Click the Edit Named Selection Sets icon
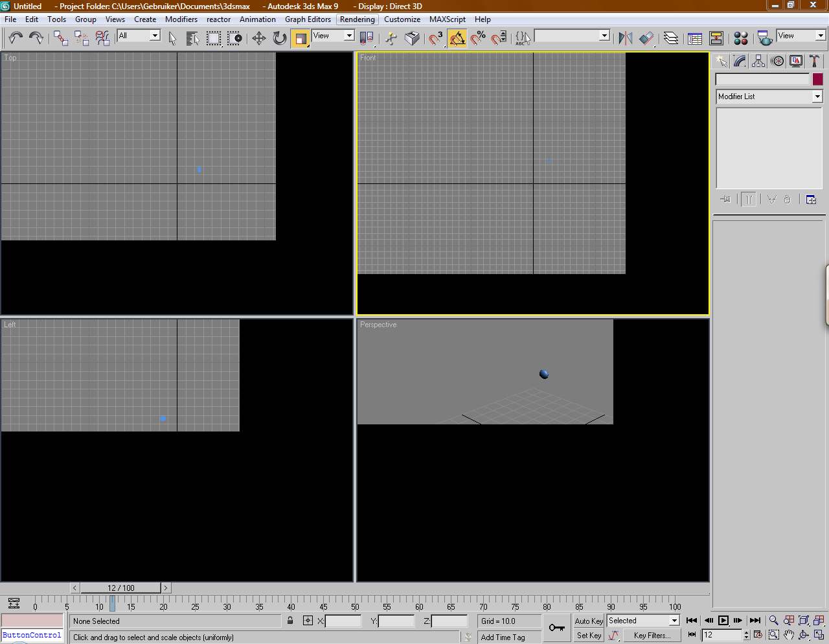 click(522, 38)
